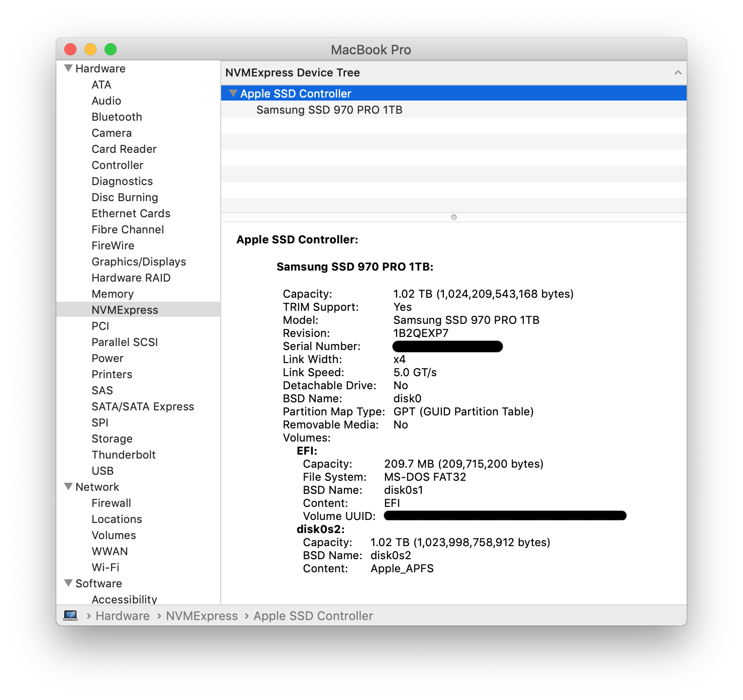
Task: Open Wi-Fi under Network
Action: pos(106,567)
